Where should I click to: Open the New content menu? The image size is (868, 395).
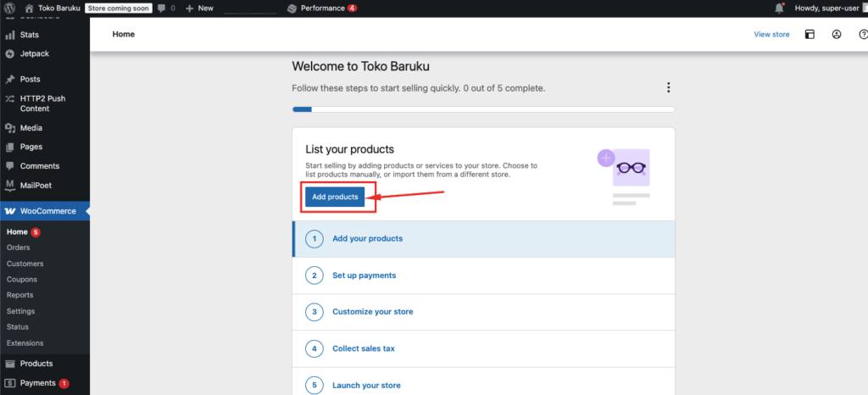click(x=199, y=8)
